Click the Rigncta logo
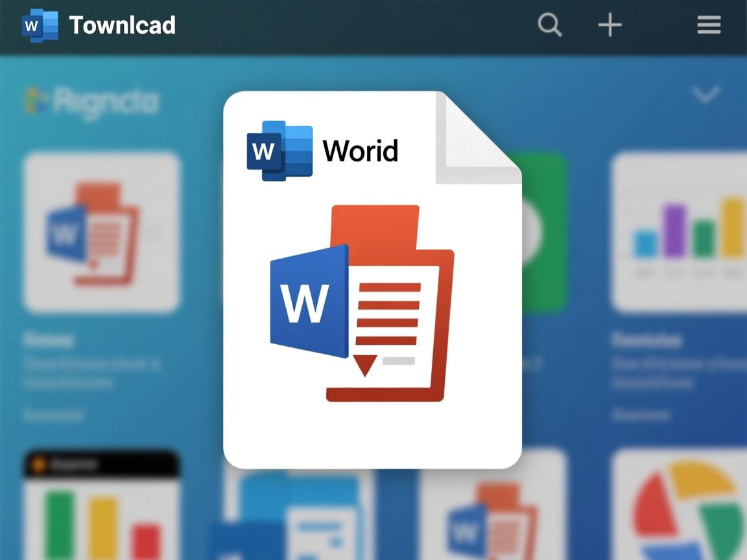 coord(91,102)
